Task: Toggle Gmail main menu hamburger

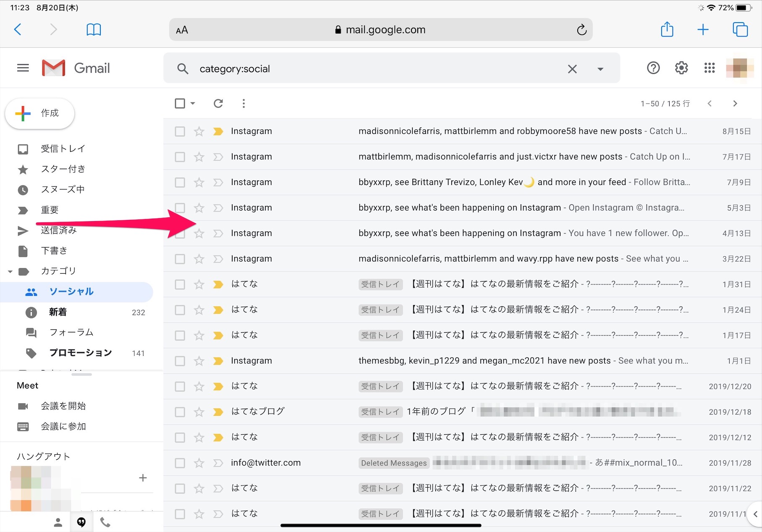Action: coord(23,68)
